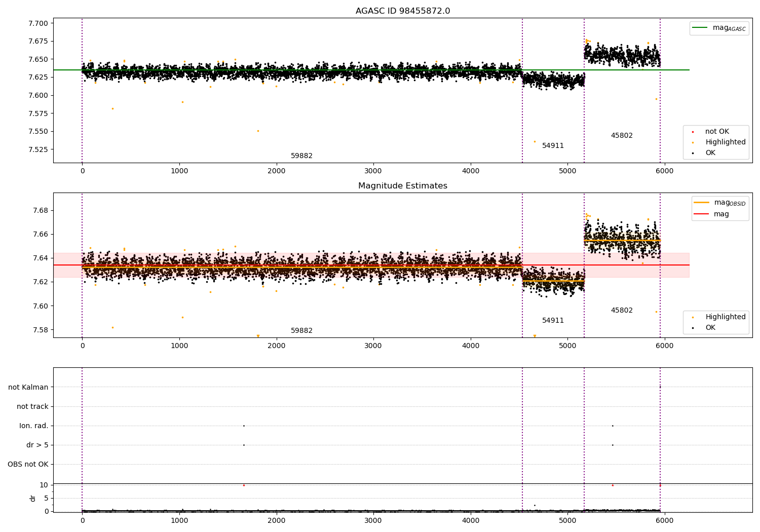Click the green mag AGASC legend line

tap(700, 28)
